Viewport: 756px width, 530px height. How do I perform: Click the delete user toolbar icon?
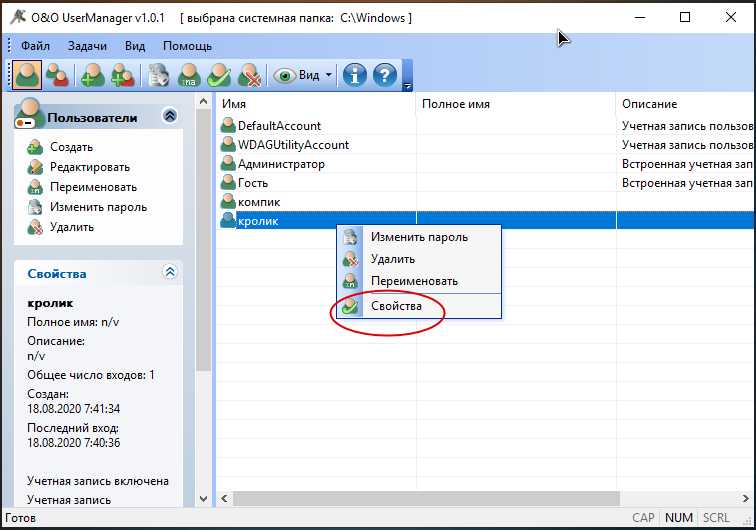tap(249, 75)
